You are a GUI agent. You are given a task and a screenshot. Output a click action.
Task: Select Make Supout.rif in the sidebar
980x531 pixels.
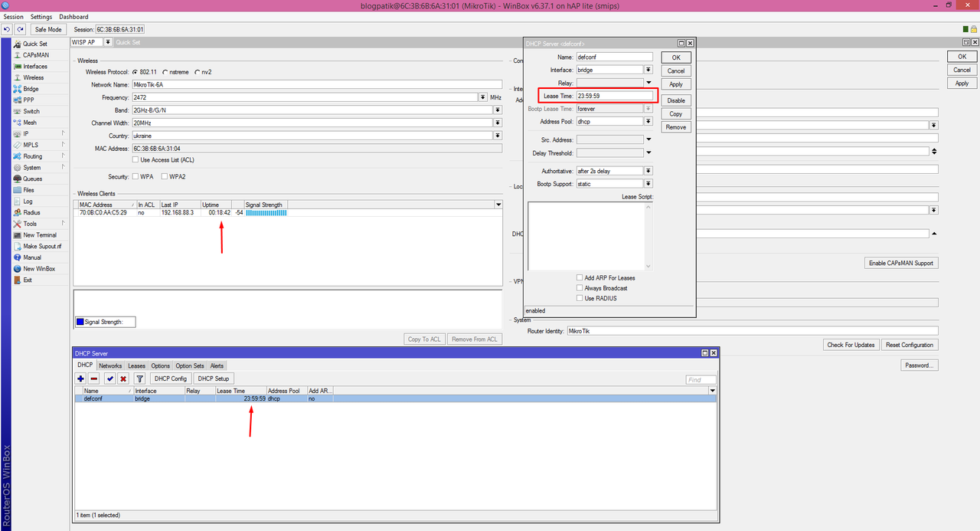point(41,246)
